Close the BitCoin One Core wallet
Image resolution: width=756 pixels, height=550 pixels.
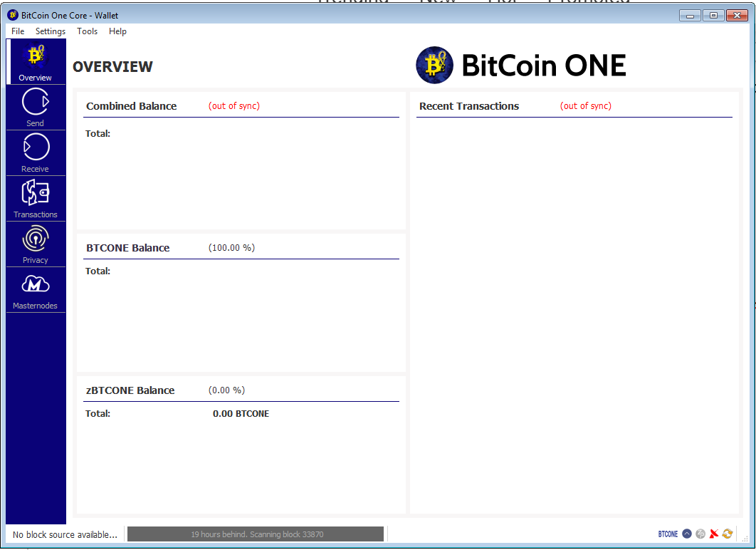(x=737, y=16)
